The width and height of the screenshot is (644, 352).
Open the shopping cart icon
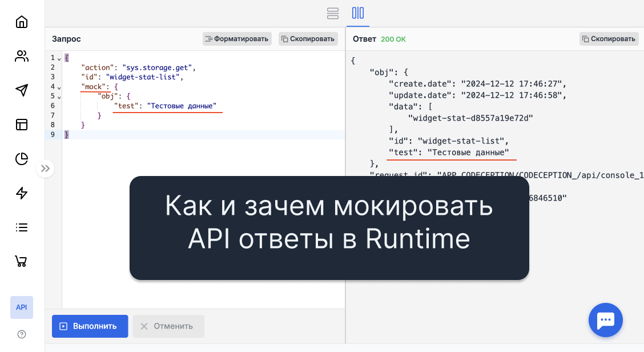point(21,261)
